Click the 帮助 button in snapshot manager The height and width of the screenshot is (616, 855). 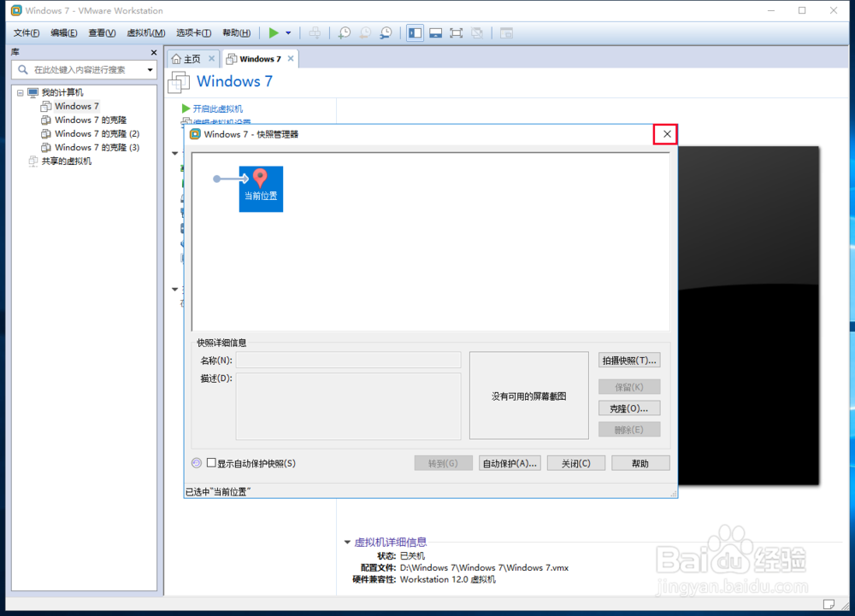coord(640,464)
